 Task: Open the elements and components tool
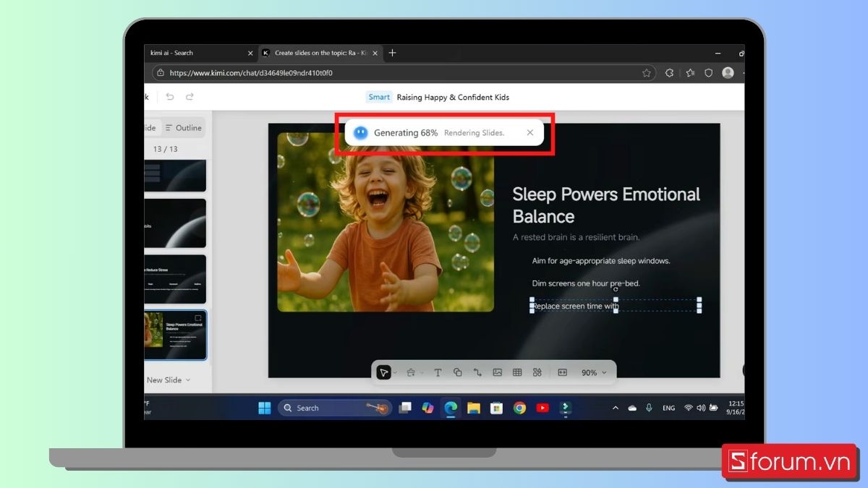click(537, 372)
